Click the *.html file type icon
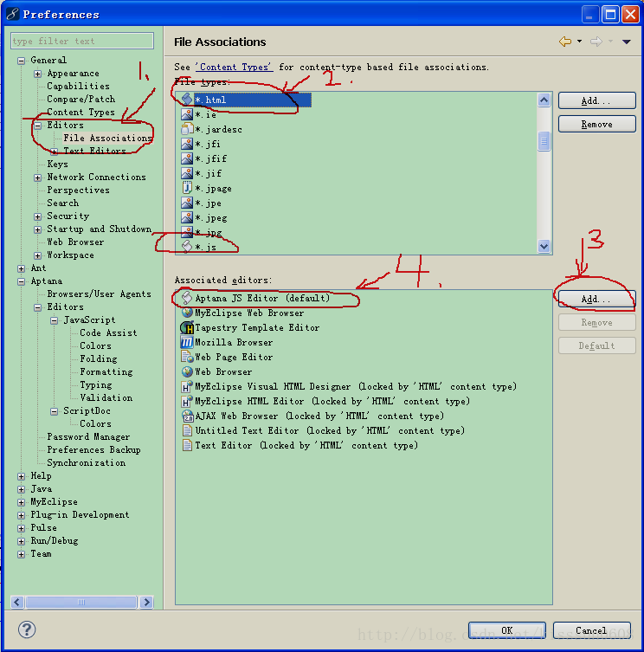Viewport: 644px width, 652px height. point(187,100)
